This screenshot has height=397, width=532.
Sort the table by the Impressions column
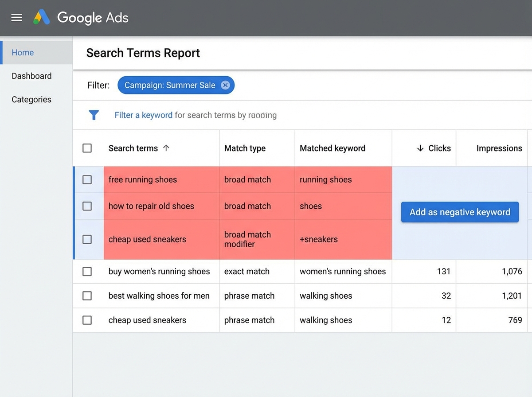click(499, 148)
